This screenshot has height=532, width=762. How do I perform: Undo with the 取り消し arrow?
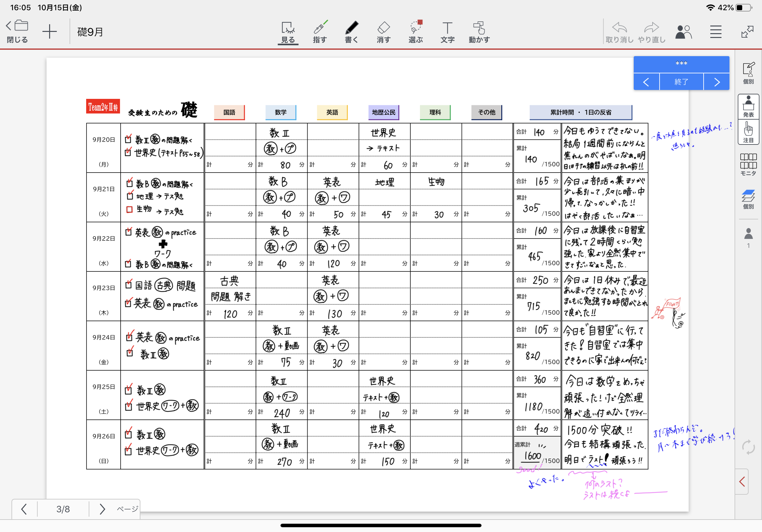click(x=619, y=32)
